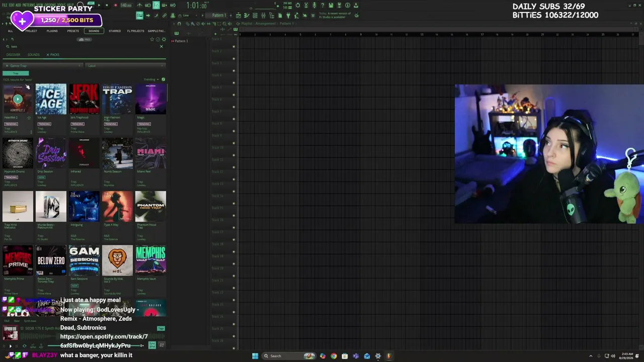This screenshot has height=362, width=644.
Task: Click the tempo field showing 140
Action: click(x=126, y=6)
